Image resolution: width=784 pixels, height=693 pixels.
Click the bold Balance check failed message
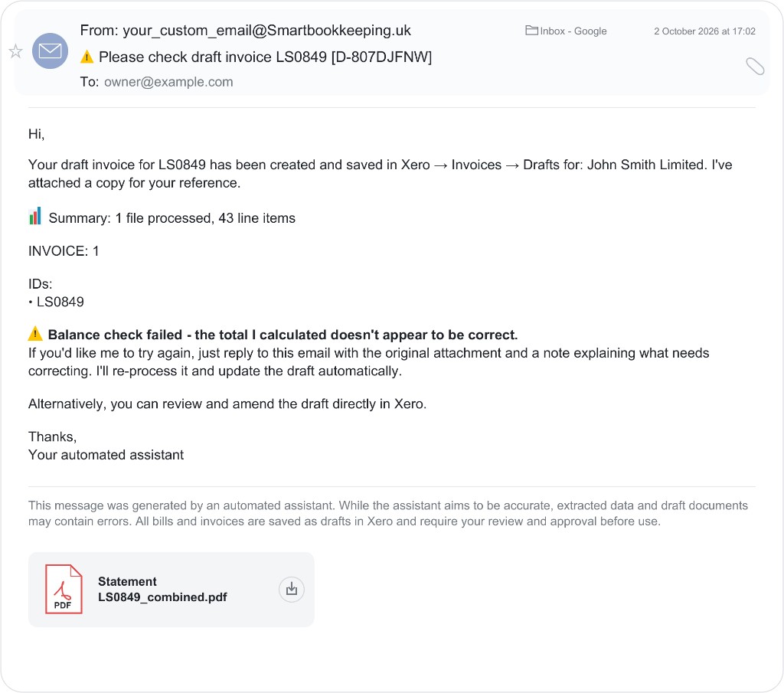click(x=283, y=335)
